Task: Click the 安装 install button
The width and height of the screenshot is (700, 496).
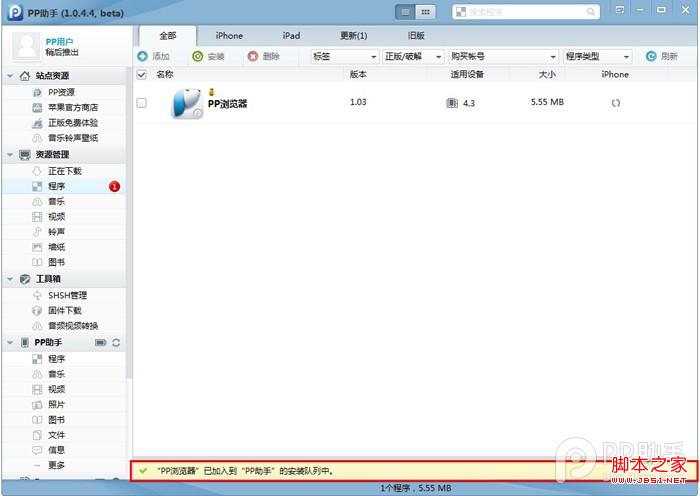Action: tap(208, 56)
